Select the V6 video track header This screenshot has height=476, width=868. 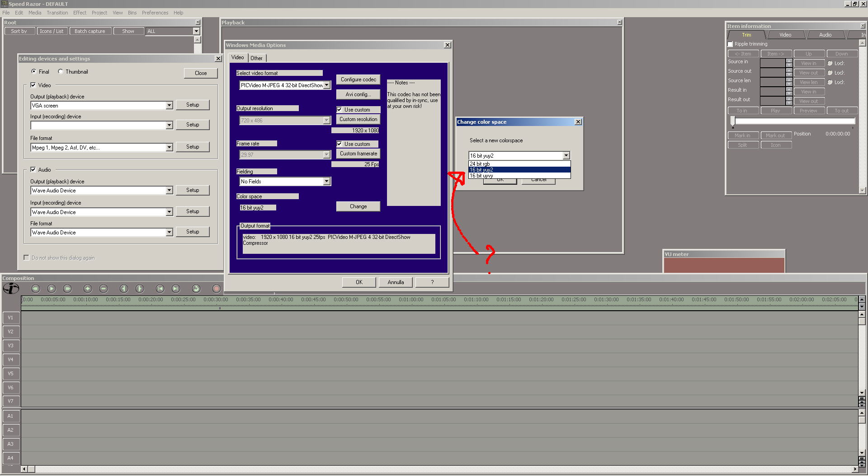tap(11, 387)
